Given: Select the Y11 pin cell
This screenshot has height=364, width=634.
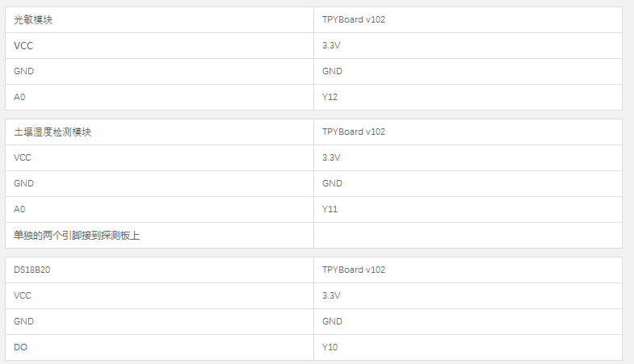Looking at the screenshot, I should (x=468, y=209).
